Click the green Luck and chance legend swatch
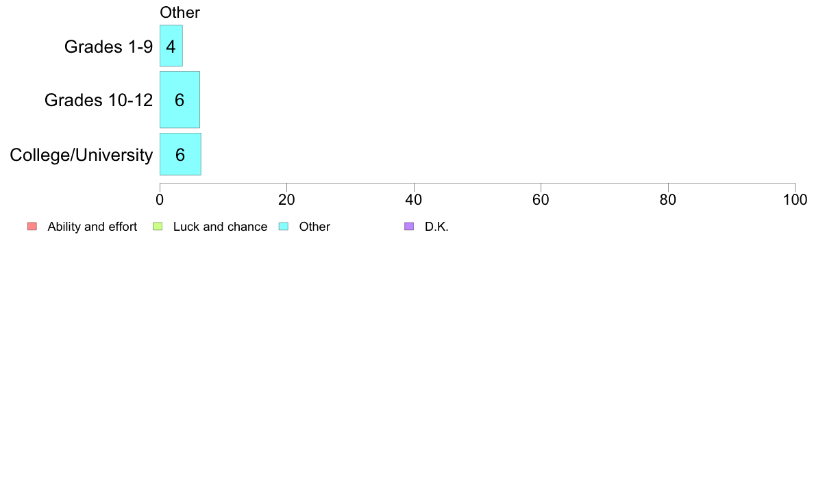Image resolution: width=814 pixels, height=504 pixels. 157,227
